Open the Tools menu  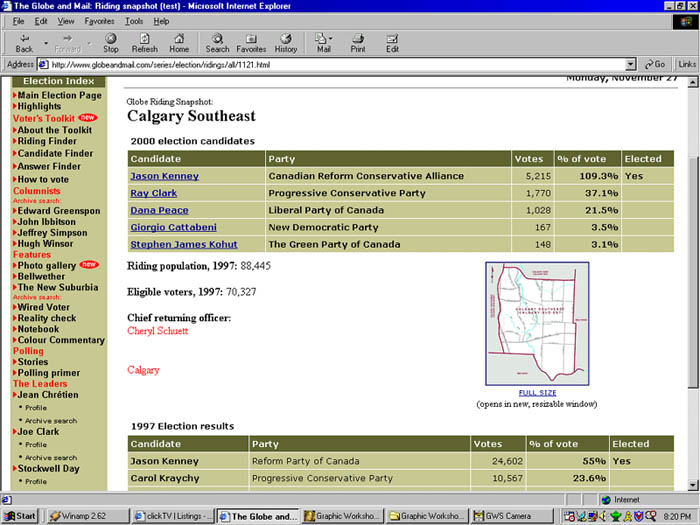(134, 21)
